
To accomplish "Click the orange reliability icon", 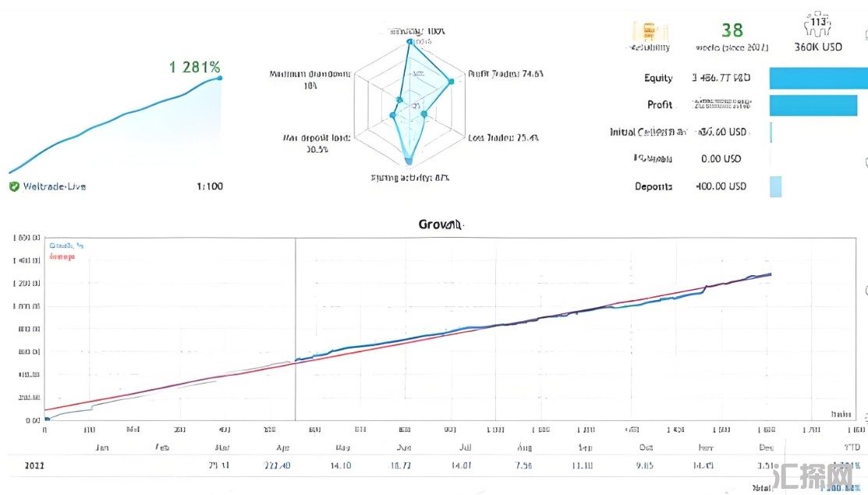I will click(650, 31).
